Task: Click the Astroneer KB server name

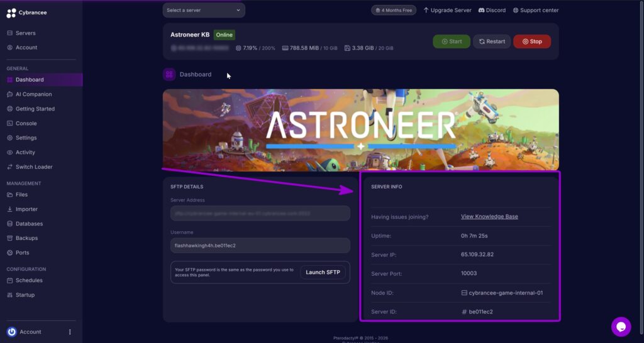Action: click(190, 35)
